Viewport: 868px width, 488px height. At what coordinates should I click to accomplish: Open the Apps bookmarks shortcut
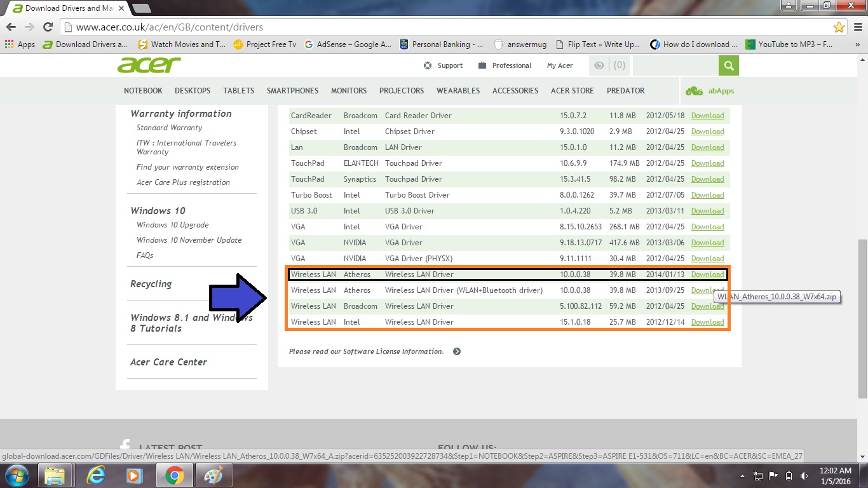[20, 44]
